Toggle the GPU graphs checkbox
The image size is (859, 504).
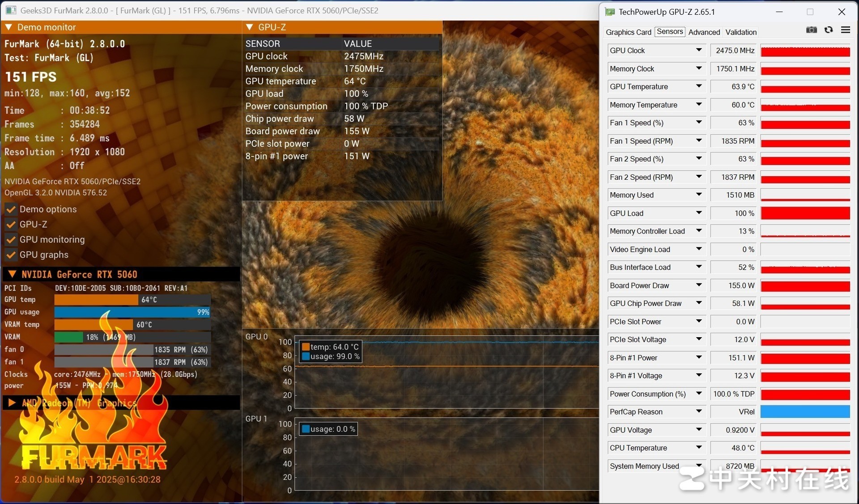tap(11, 255)
